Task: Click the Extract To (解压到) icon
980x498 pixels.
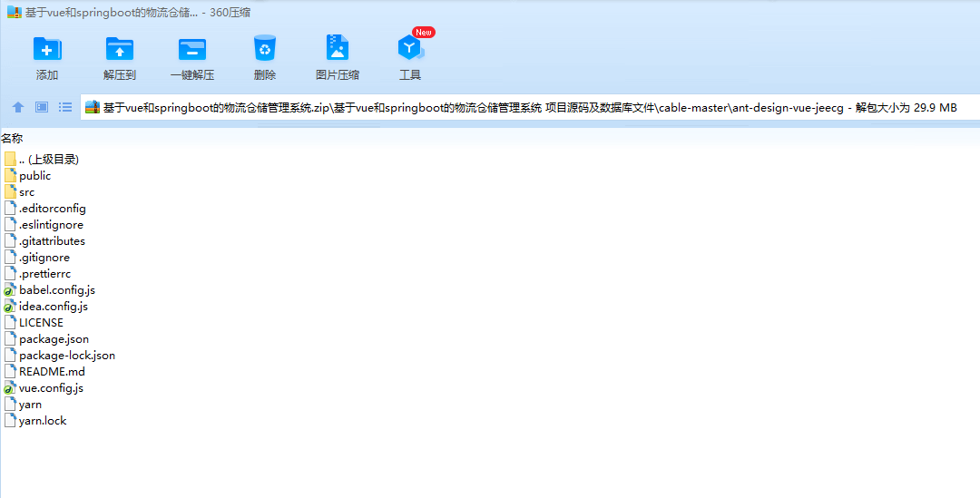Action: click(x=120, y=49)
